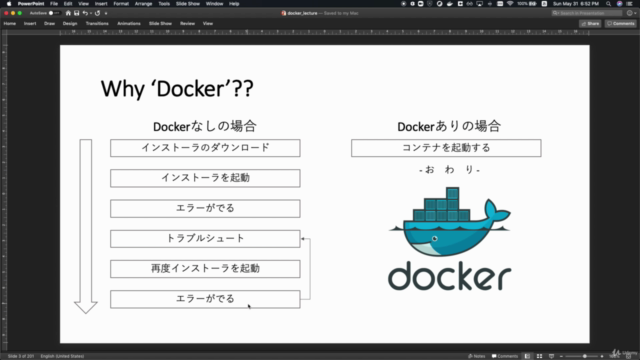Switch to the Design ribbon tab

click(x=70, y=24)
